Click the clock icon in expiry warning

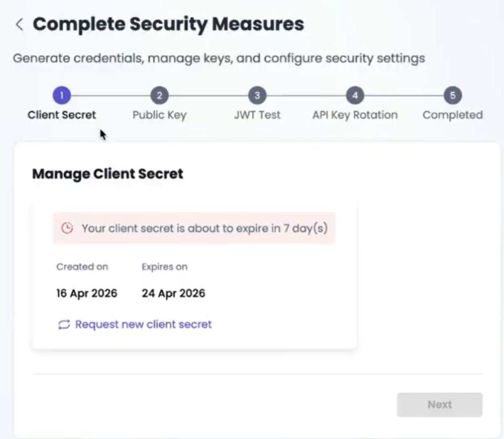coord(67,228)
